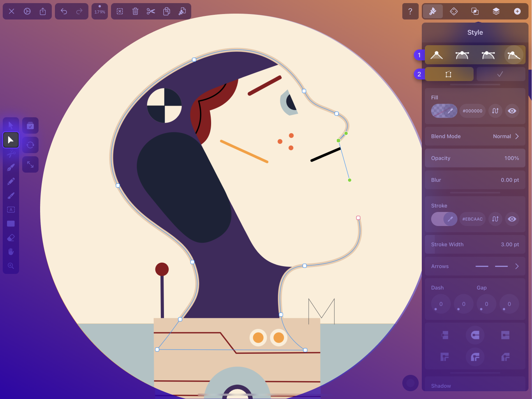Toggle multi-select mode button
The height and width of the screenshot is (399, 532).
tap(30, 125)
